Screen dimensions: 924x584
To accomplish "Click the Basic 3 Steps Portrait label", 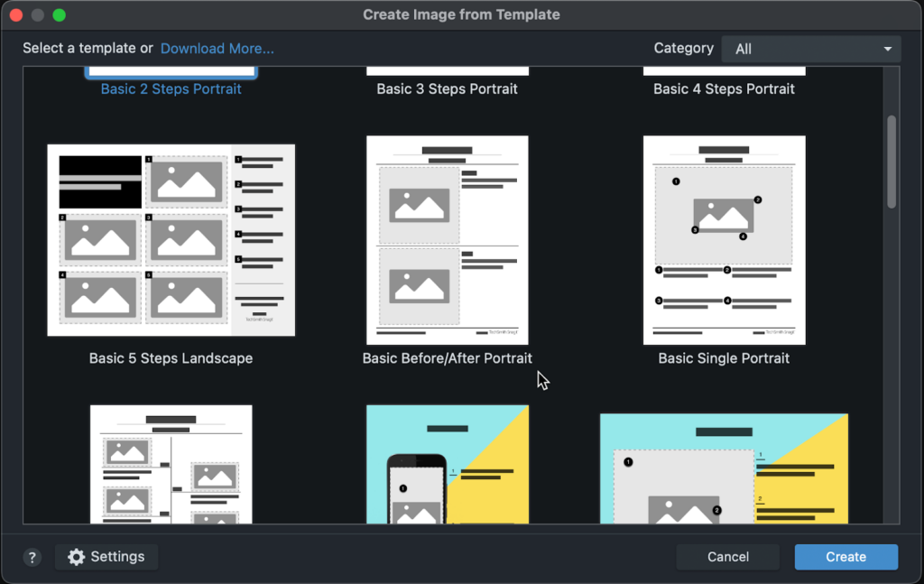I will pos(447,89).
